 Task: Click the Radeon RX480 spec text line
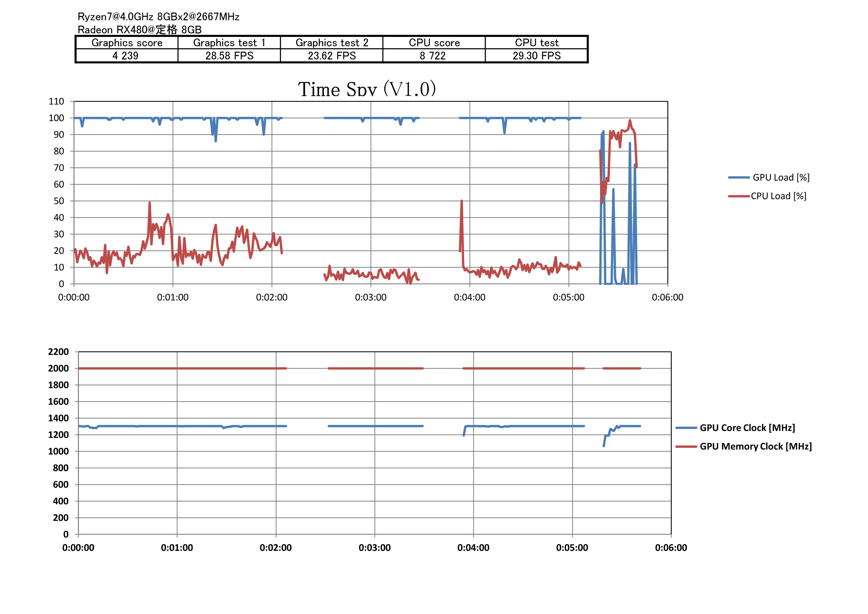(x=140, y=29)
